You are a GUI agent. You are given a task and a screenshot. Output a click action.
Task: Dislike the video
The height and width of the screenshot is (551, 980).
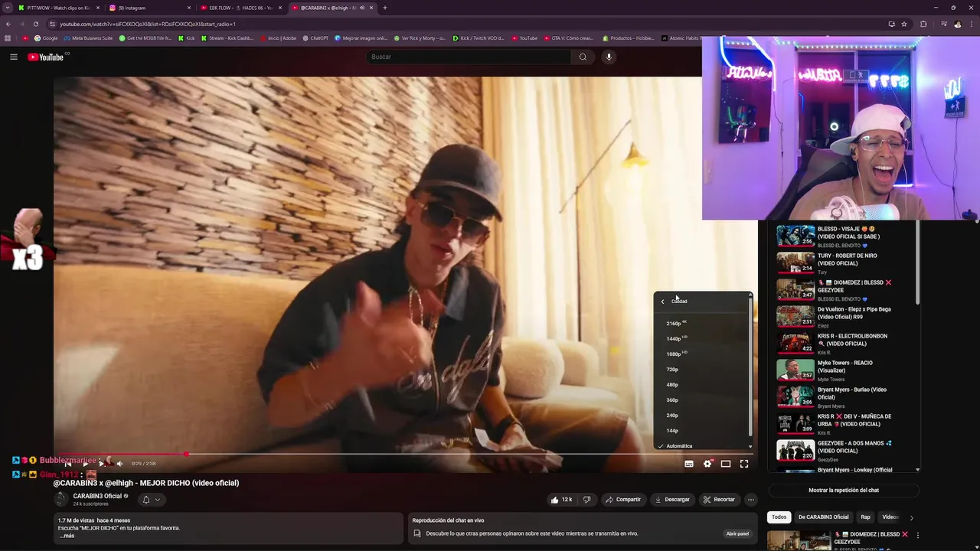tap(586, 500)
